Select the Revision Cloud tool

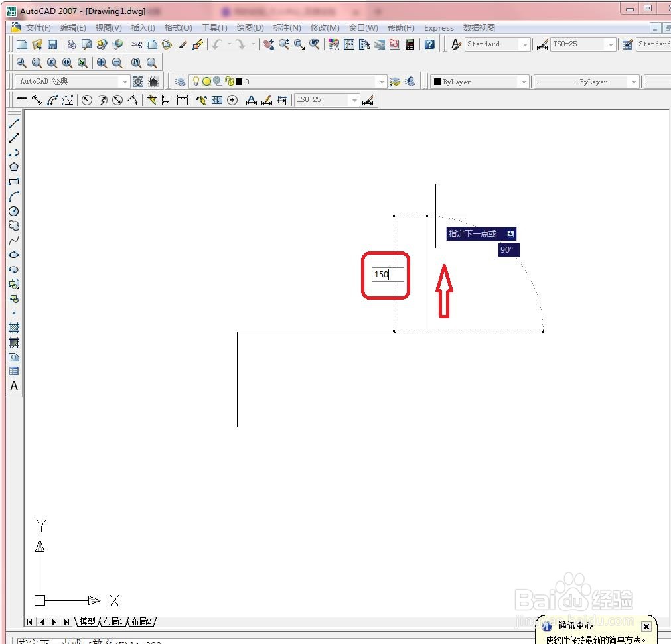14,225
